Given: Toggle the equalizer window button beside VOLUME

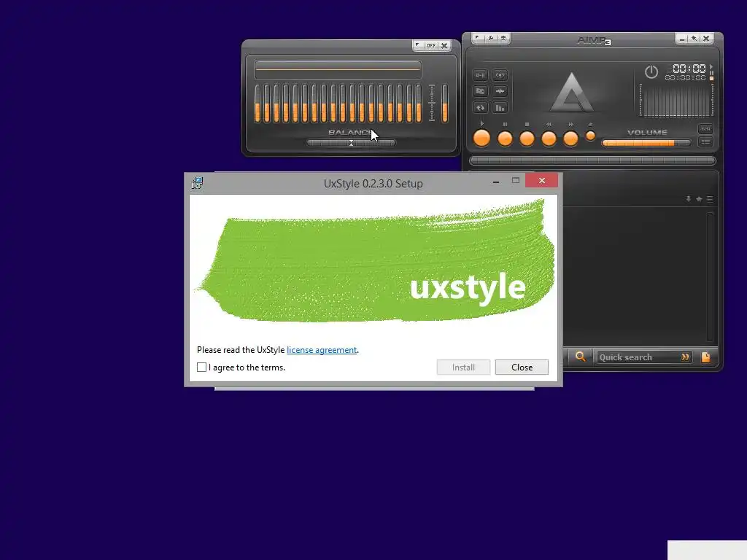Looking at the screenshot, I should 705,129.
